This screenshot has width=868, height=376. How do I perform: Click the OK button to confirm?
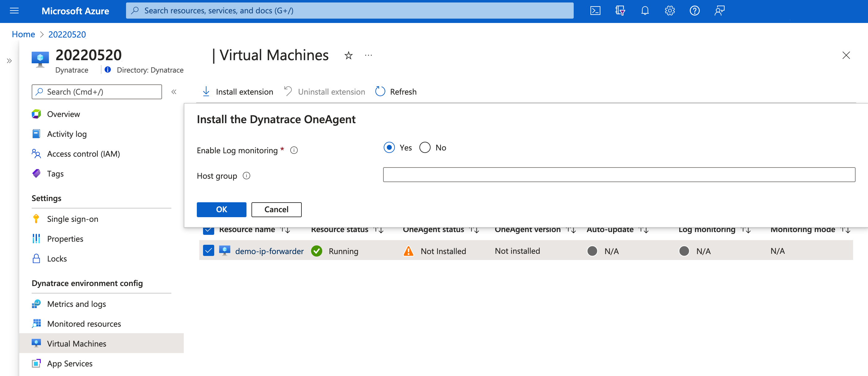pyautogui.click(x=221, y=209)
